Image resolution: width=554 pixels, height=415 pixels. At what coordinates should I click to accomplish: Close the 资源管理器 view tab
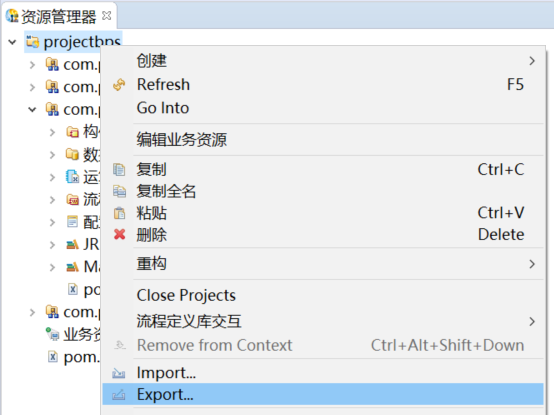(x=106, y=16)
